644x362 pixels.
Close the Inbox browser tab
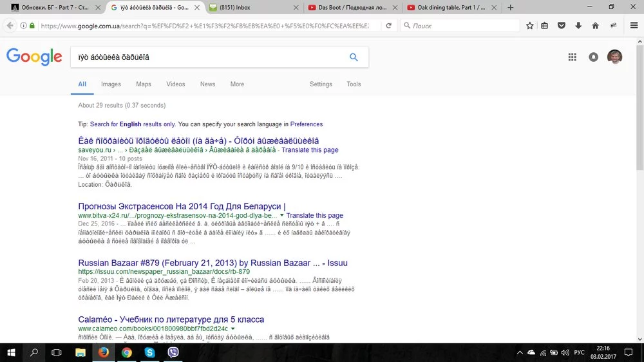296,7
